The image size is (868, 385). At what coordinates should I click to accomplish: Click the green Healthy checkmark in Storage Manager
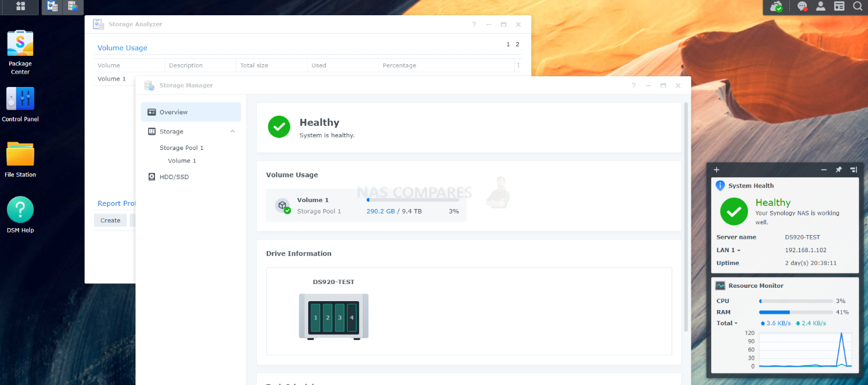279,126
